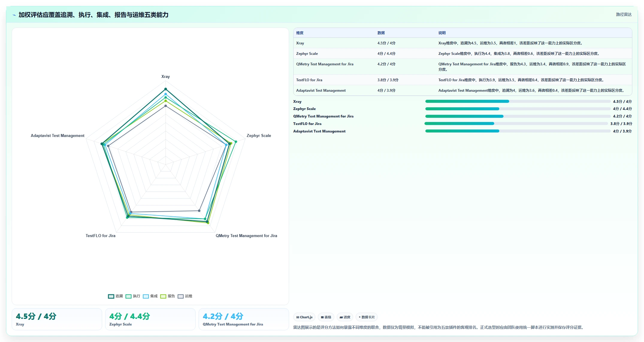Image resolution: width=644 pixels, height=342 pixels.
Task: Click the QMetry Test Management progress bar
Action: [518, 116]
